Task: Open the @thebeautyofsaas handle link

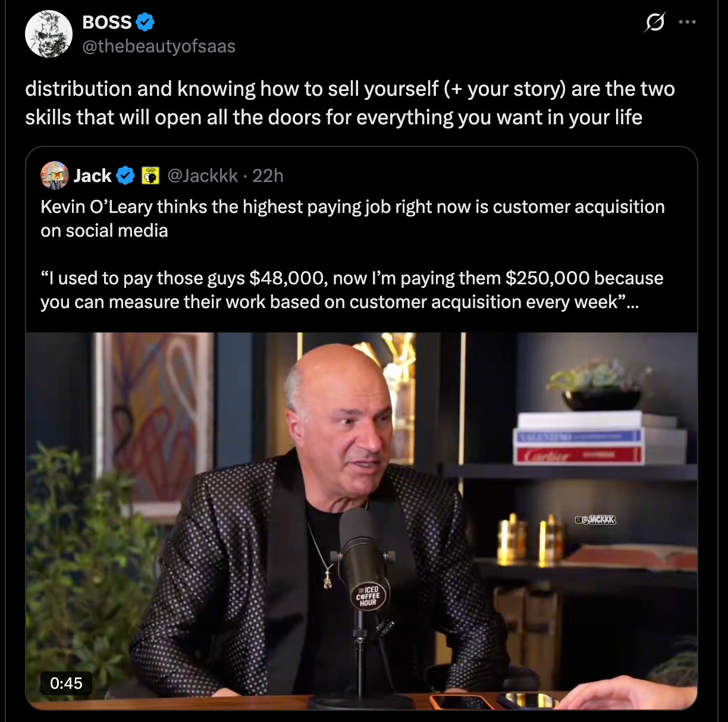Action: (159, 46)
